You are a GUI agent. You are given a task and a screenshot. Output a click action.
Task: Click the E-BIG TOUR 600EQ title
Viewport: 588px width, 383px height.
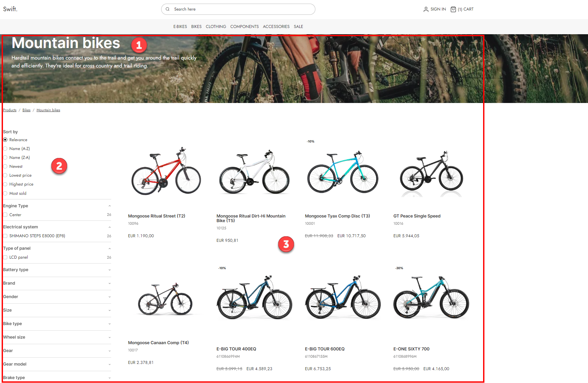click(x=325, y=349)
